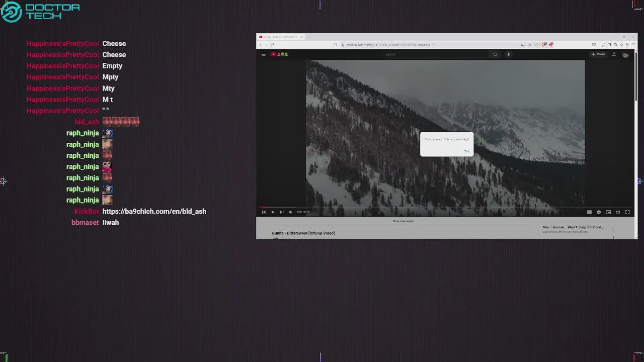The image size is (644, 362).
Task: Click the HappinessIsPrettyCool Empty chat message
Action: (x=112, y=66)
